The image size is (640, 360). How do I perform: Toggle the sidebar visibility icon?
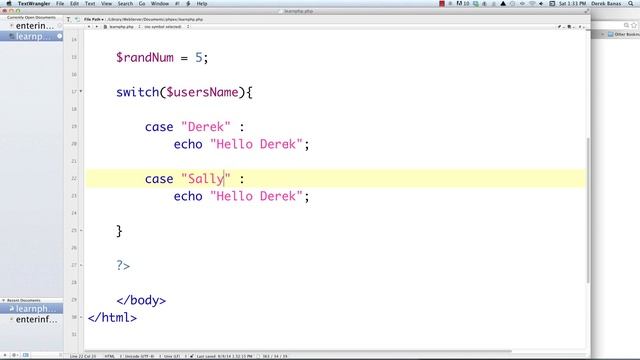(26, 355)
